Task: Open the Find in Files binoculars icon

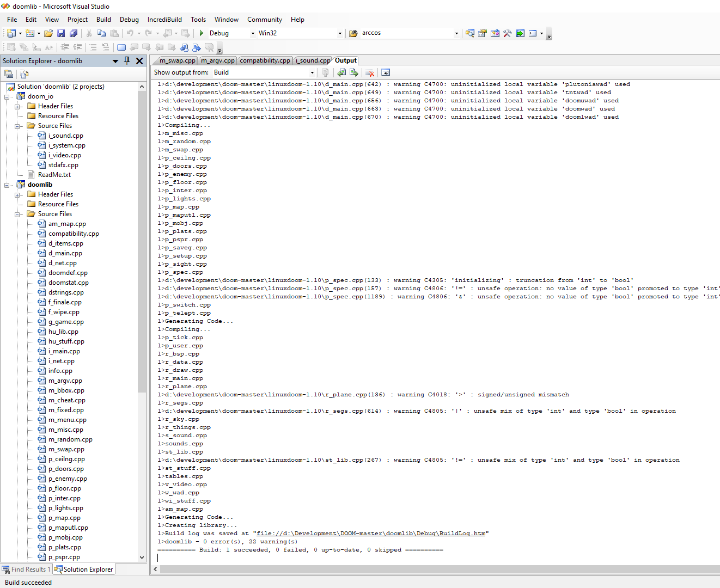Action: pos(352,33)
